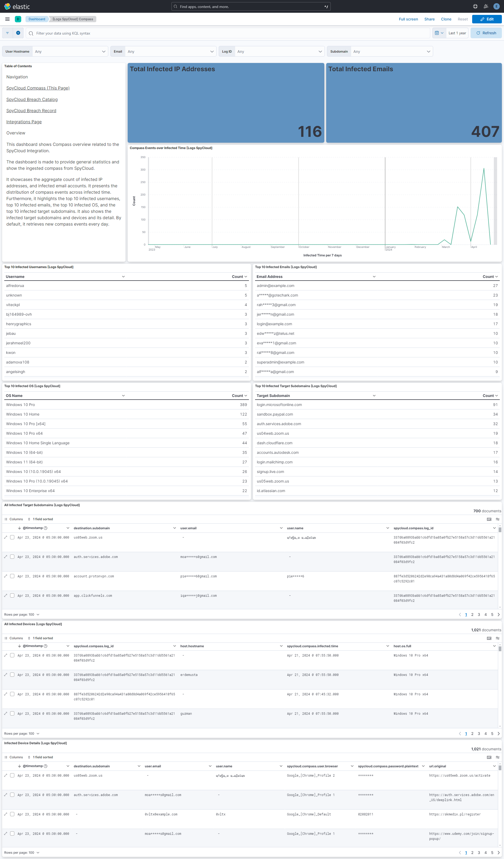Open display options icon in the subdomains data grid
The height and width of the screenshot is (859, 504).
(497, 519)
